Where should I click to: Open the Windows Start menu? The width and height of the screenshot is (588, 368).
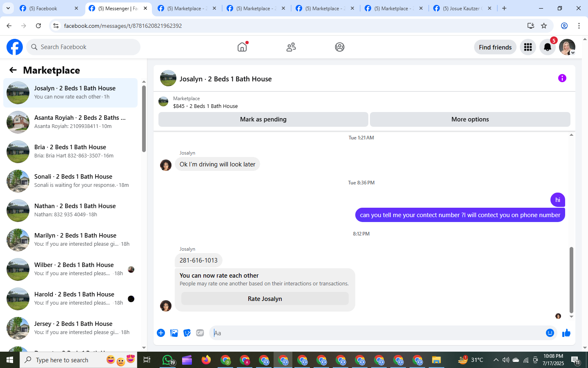point(10,360)
